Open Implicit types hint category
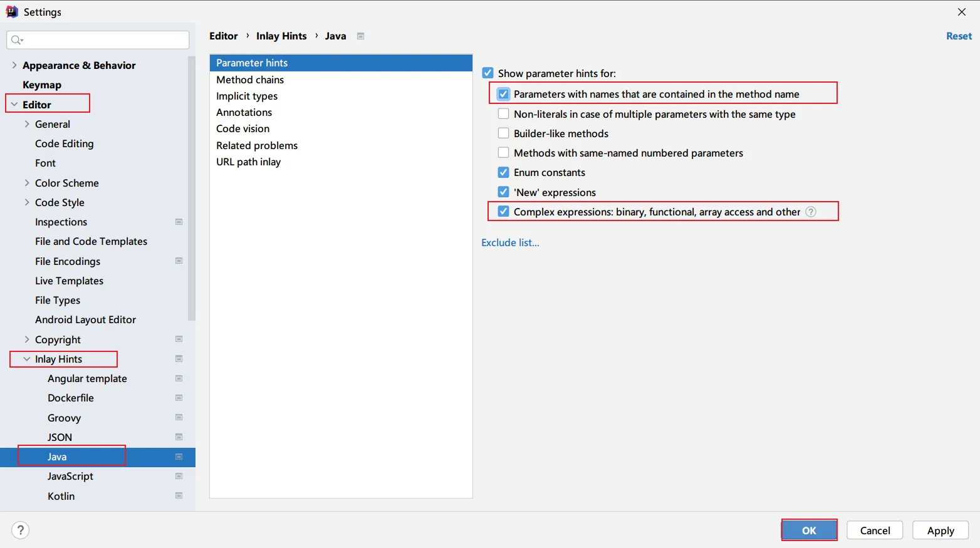 click(x=341, y=96)
